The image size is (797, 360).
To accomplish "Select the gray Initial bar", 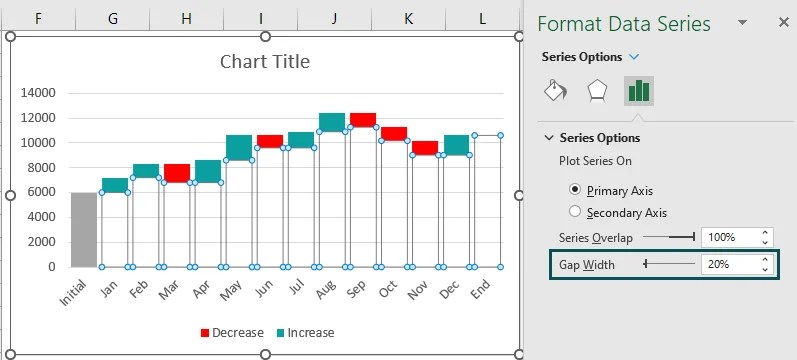I will pyautogui.click(x=84, y=230).
